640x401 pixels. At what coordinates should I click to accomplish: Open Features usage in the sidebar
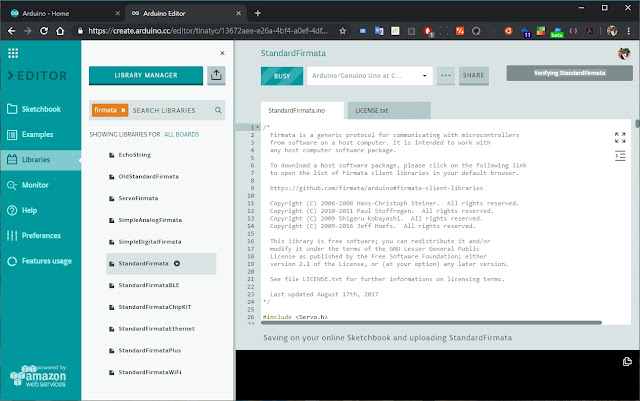coord(40,261)
